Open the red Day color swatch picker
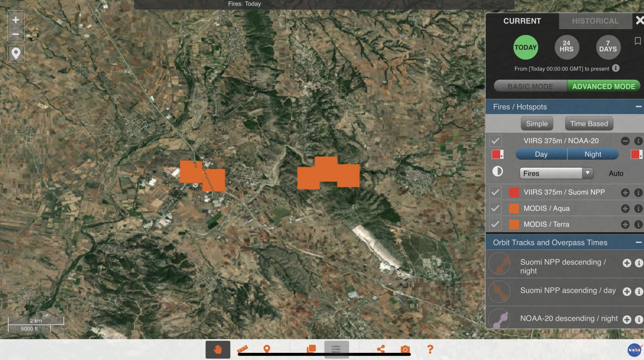The height and width of the screenshot is (360, 644). tap(497, 154)
